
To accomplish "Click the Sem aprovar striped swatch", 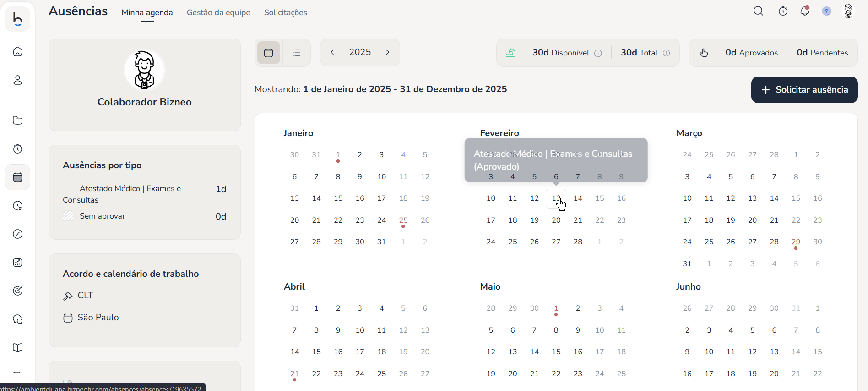I will (x=68, y=216).
